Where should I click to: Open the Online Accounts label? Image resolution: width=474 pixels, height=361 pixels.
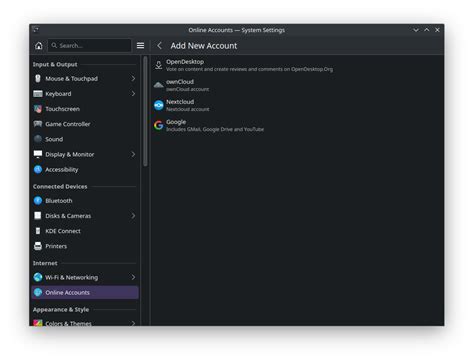(68, 292)
